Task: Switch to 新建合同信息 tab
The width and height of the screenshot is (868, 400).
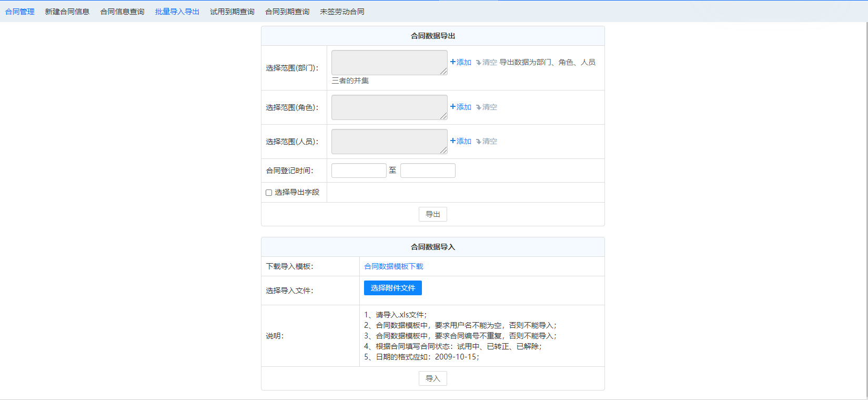Action: (x=67, y=12)
